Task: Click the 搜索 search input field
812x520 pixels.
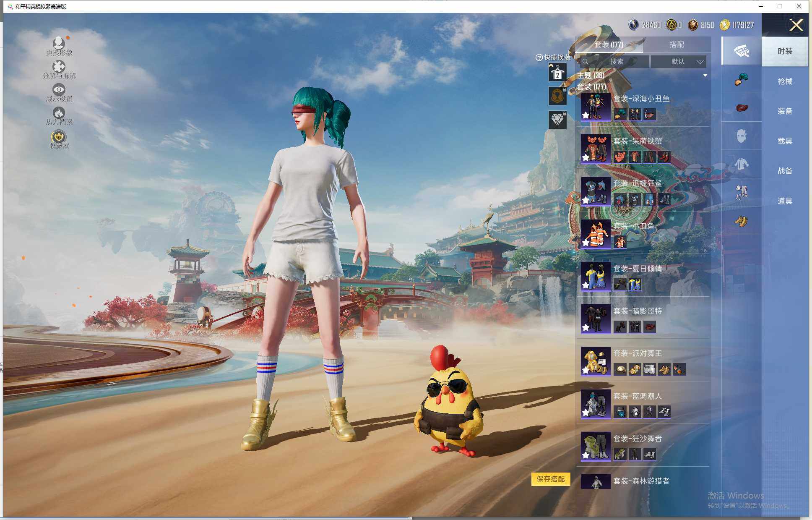Action: coord(616,62)
